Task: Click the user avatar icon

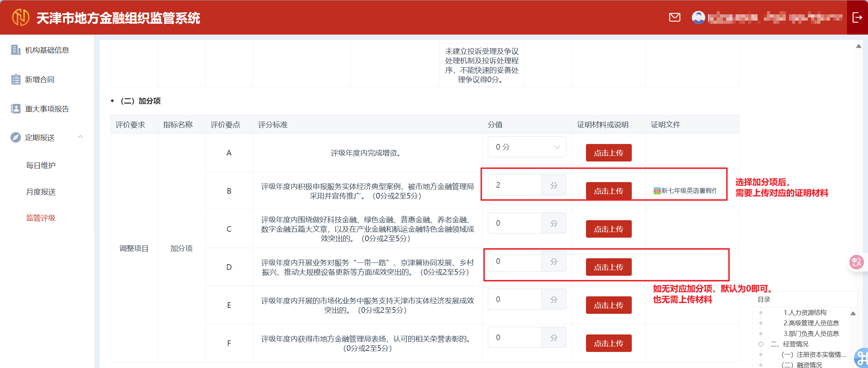Action: pos(698,17)
